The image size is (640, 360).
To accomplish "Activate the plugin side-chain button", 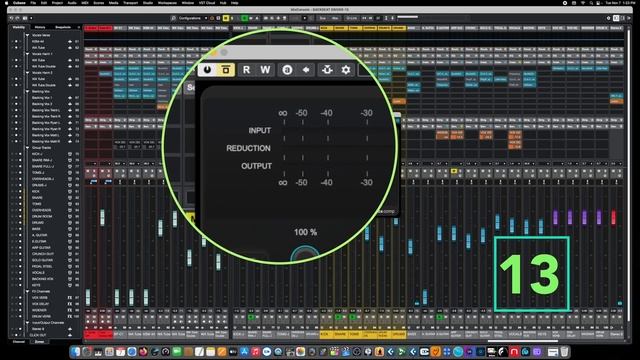I will (327, 70).
